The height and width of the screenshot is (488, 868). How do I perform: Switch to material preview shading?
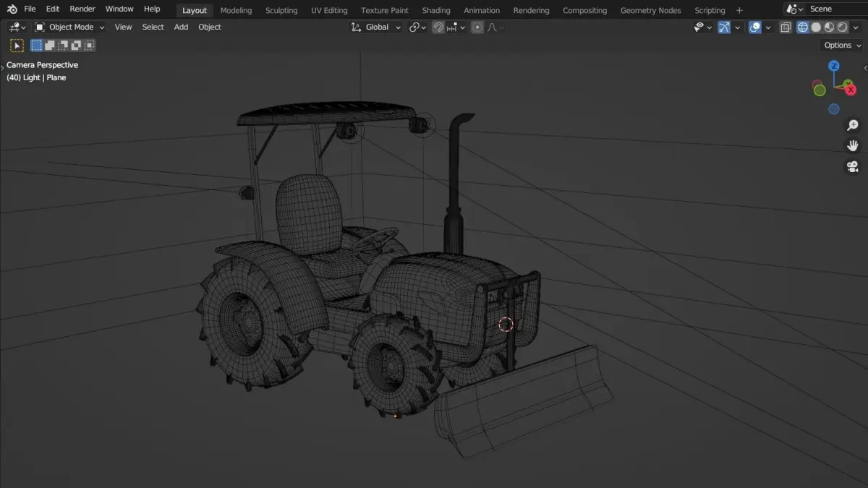(830, 27)
